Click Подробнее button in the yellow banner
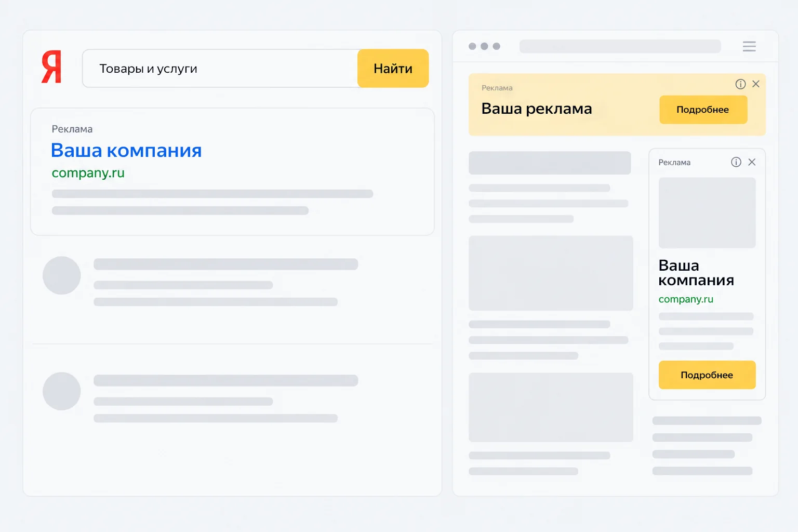This screenshot has height=532, width=798. [x=703, y=110]
